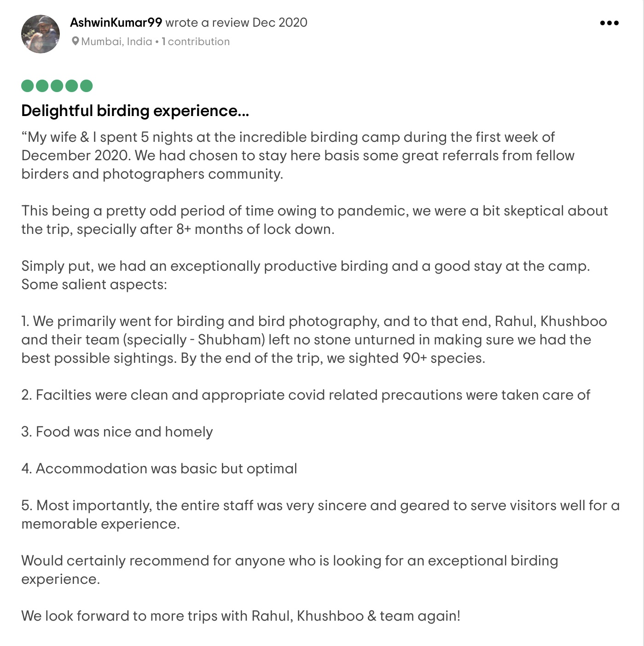Click AshwinKumar99's profile avatar photo
The image size is (644, 646).
point(41,34)
